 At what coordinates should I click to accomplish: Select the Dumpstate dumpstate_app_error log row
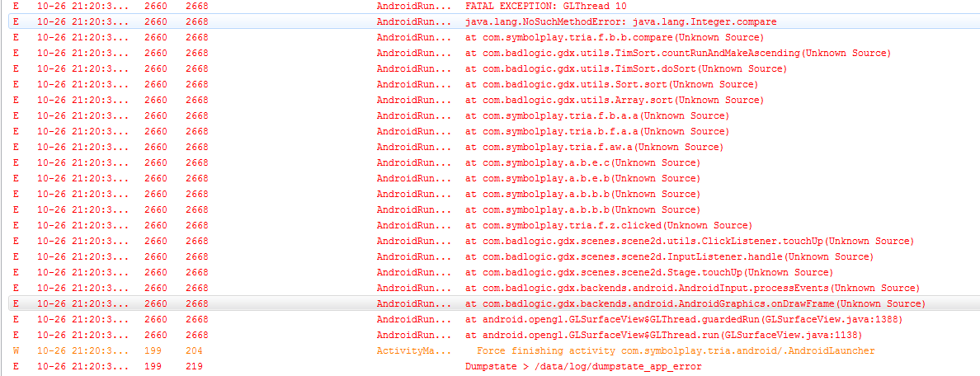(x=583, y=366)
